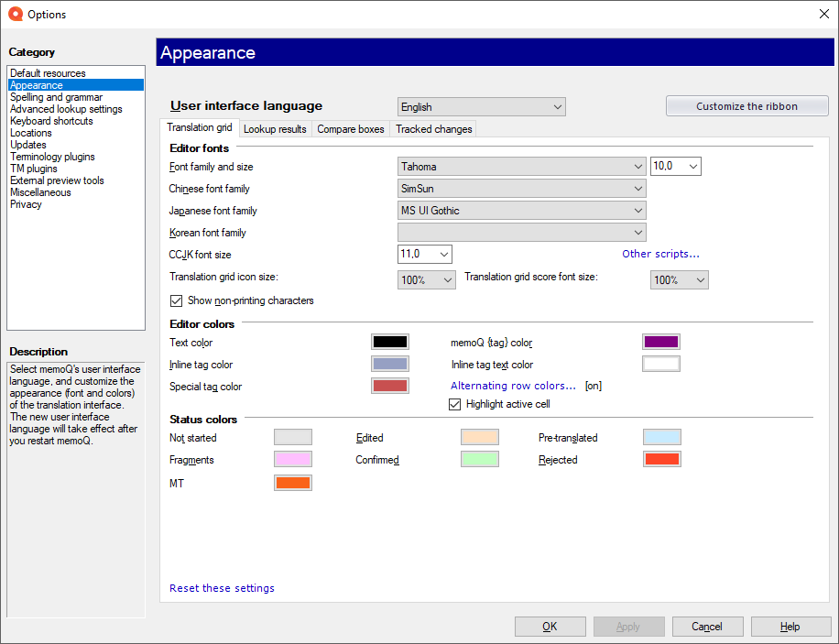Change the Pre-translated status color swatch
This screenshot has height=644, width=839.
662,437
